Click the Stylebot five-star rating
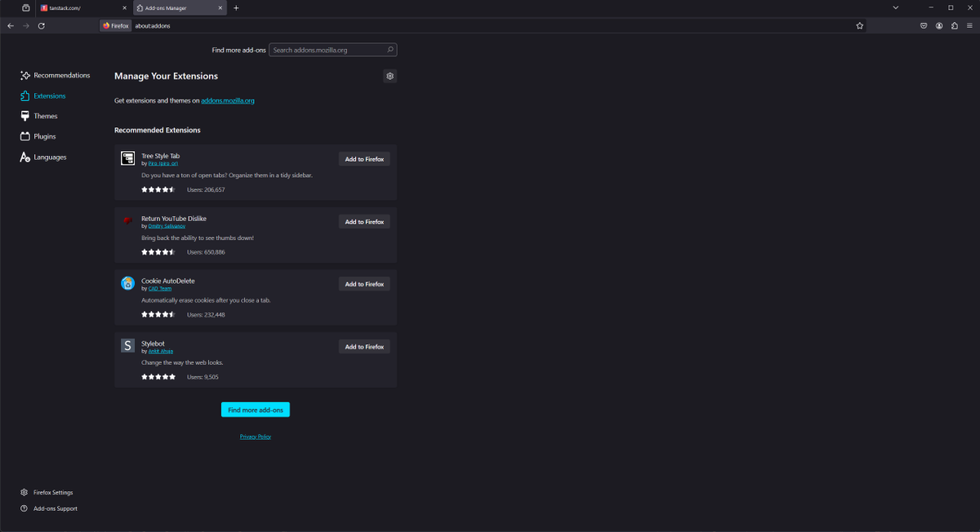The image size is (980, 532). coord(158,377)
